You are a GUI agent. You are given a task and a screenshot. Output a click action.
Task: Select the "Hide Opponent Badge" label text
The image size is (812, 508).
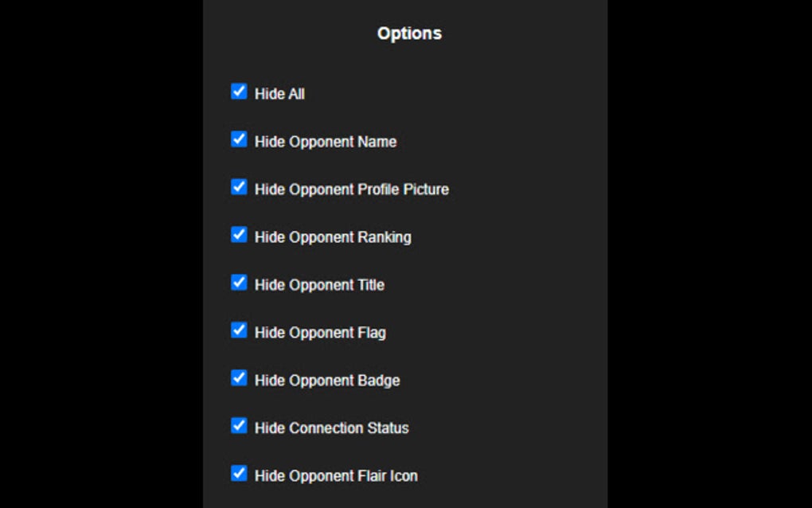pyautogui.click(x=327, y=381)
